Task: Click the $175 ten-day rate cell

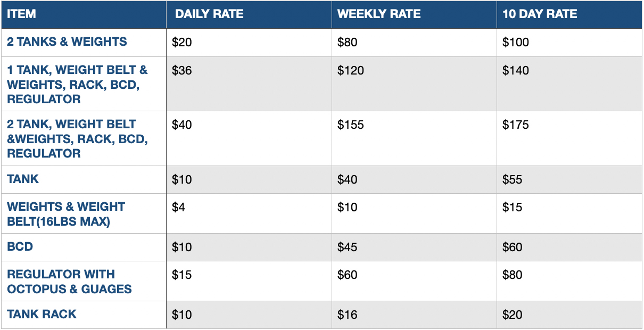Action: [516, 125]
